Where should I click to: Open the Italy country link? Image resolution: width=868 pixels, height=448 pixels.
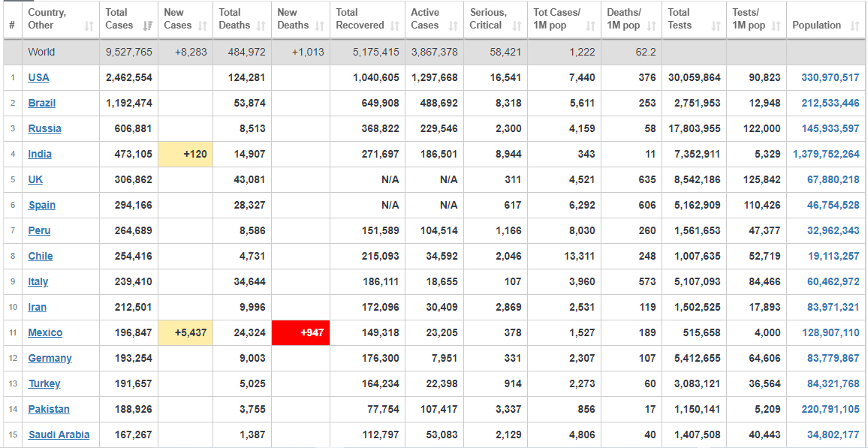coord(38,281)
